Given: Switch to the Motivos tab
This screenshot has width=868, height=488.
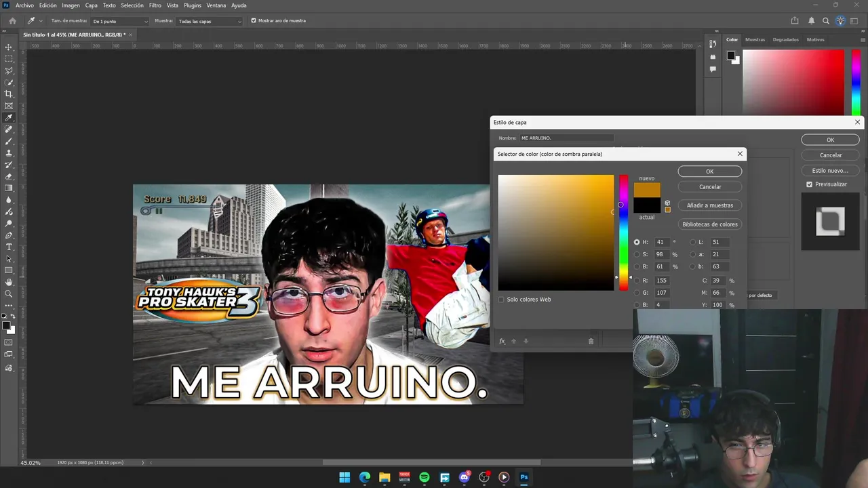Looking at the screenshot, I should coord(815,39).
